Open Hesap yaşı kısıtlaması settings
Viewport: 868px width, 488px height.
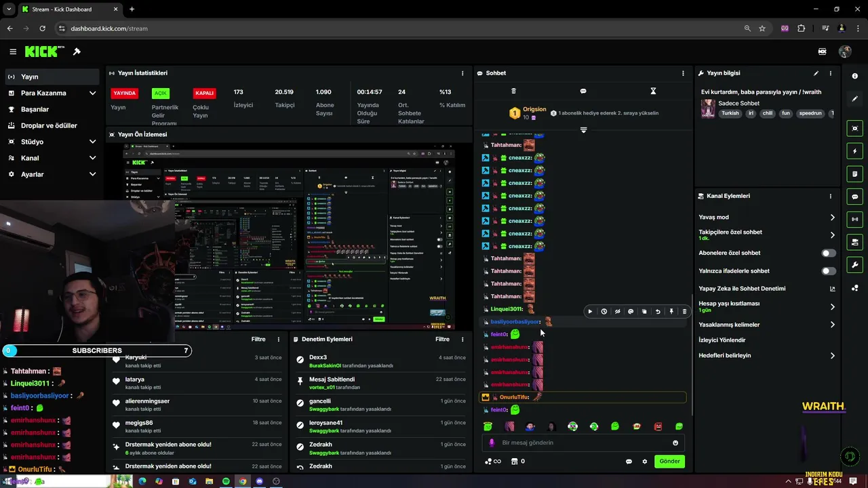(x=767, y=306)
